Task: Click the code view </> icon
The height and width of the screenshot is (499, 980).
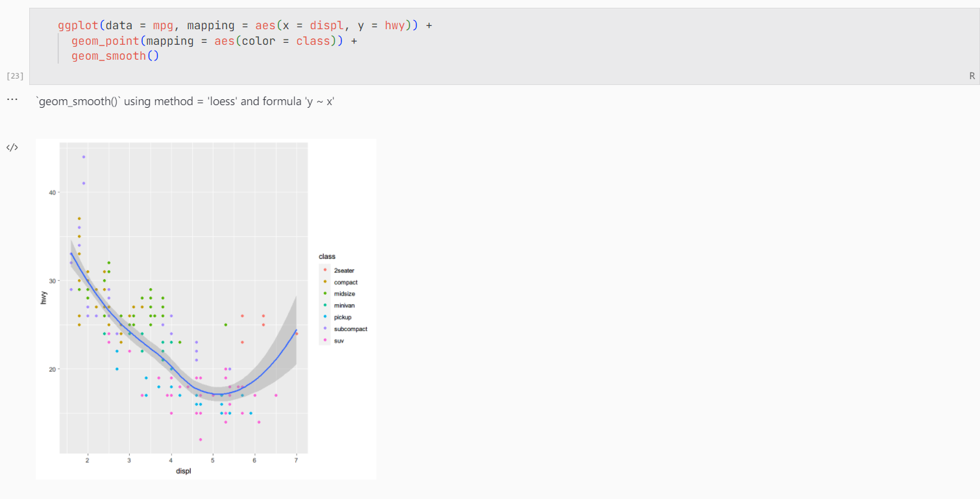Action: pyautogui.click(x=12, y=147)
